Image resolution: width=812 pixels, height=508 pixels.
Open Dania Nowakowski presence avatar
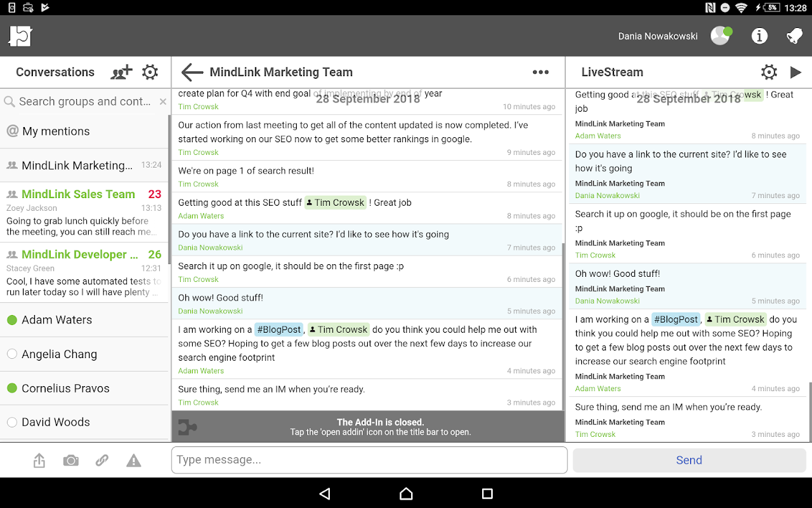pos(721,36)
